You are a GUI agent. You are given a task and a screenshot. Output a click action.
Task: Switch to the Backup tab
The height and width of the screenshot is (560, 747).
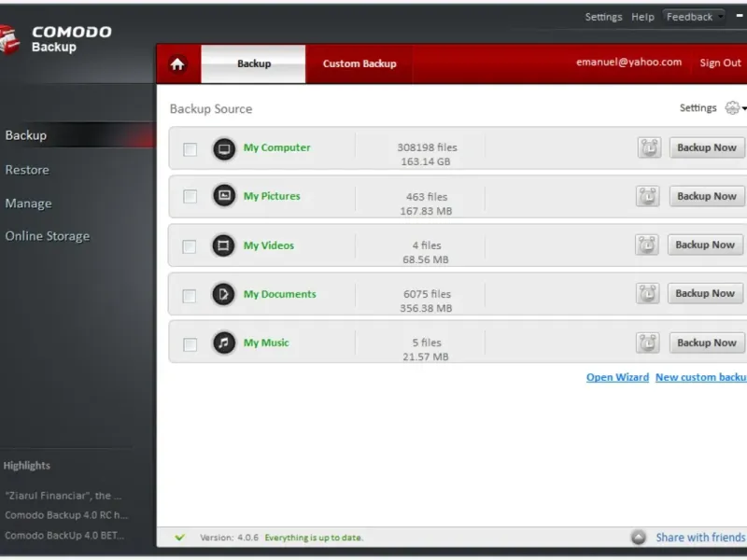point(253,63)
